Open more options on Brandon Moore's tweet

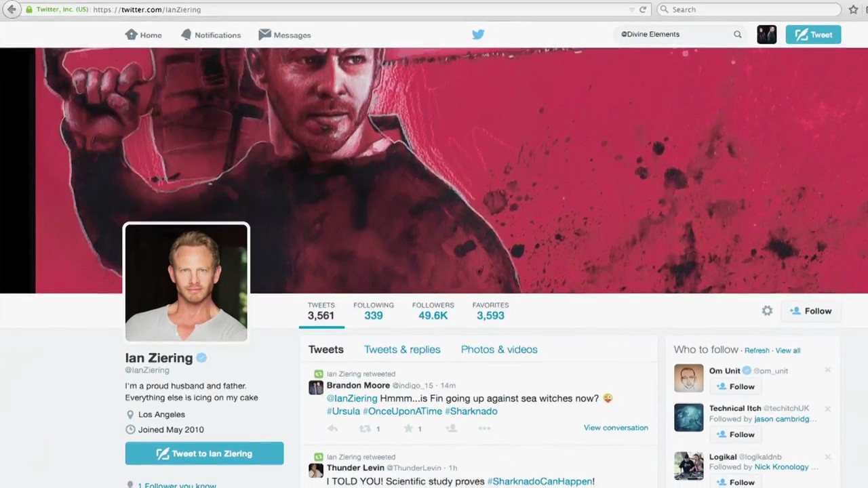pos(484,428)
